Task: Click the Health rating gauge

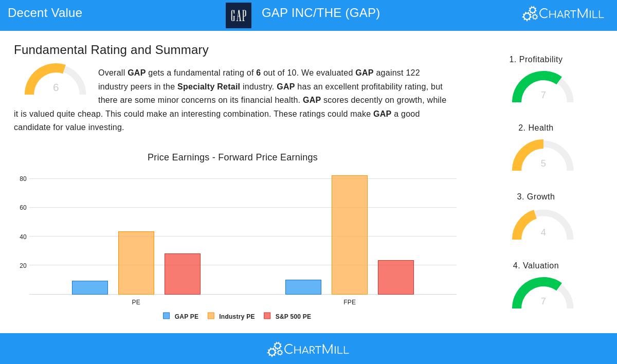Action: pos(542,156)
